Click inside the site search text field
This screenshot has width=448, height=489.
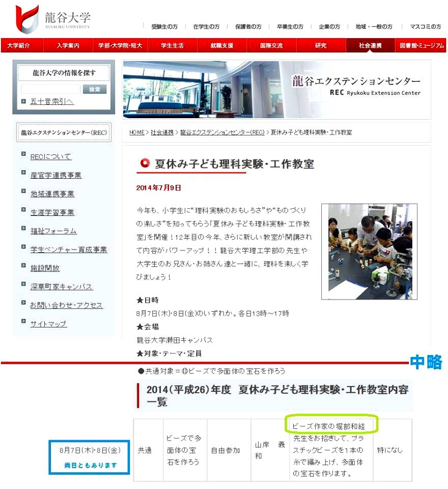[x=50, y=89]
